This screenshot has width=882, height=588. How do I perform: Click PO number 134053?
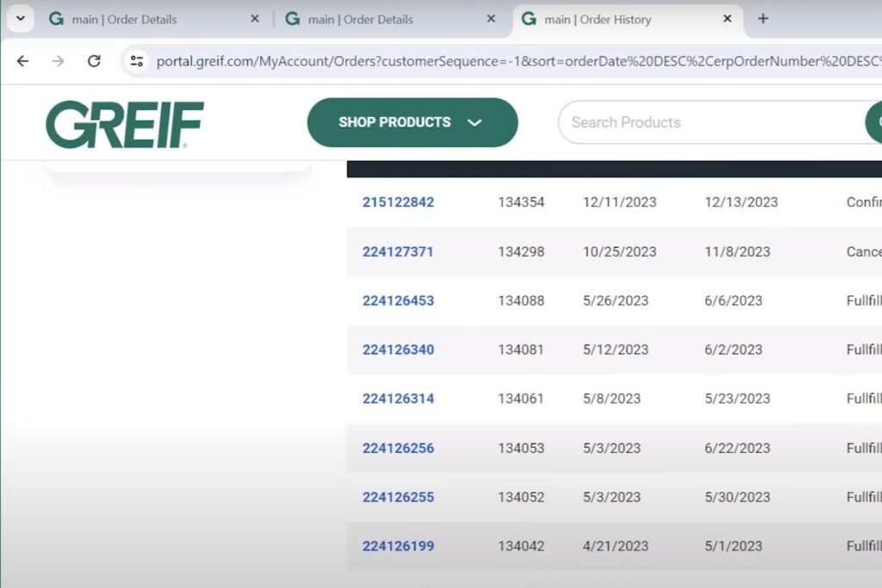521,448
